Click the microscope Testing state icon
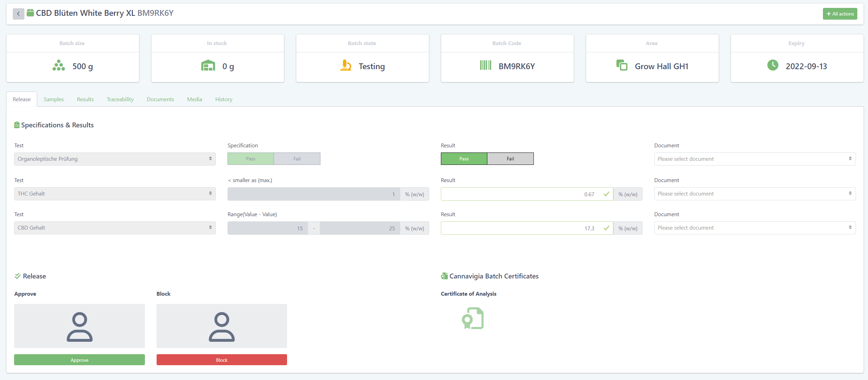Image resolution: width=868 pixels, height=380 pixels. [346, 65]
